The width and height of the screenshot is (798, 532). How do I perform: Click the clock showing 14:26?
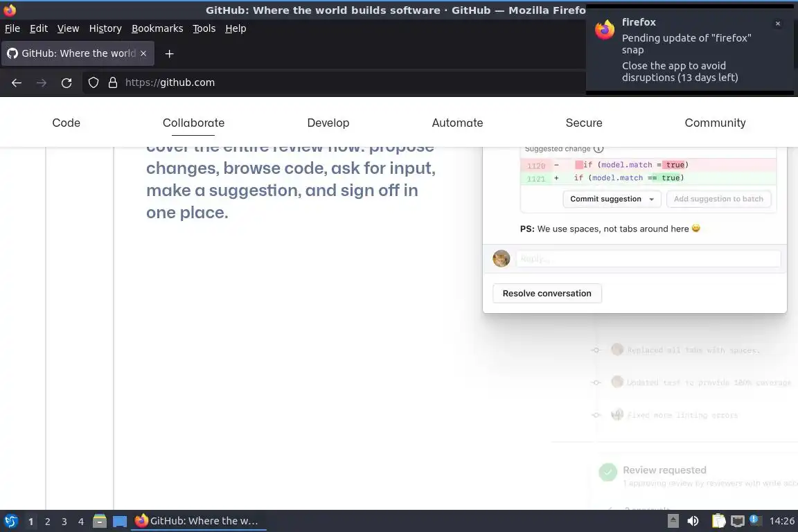click(781, 521)
